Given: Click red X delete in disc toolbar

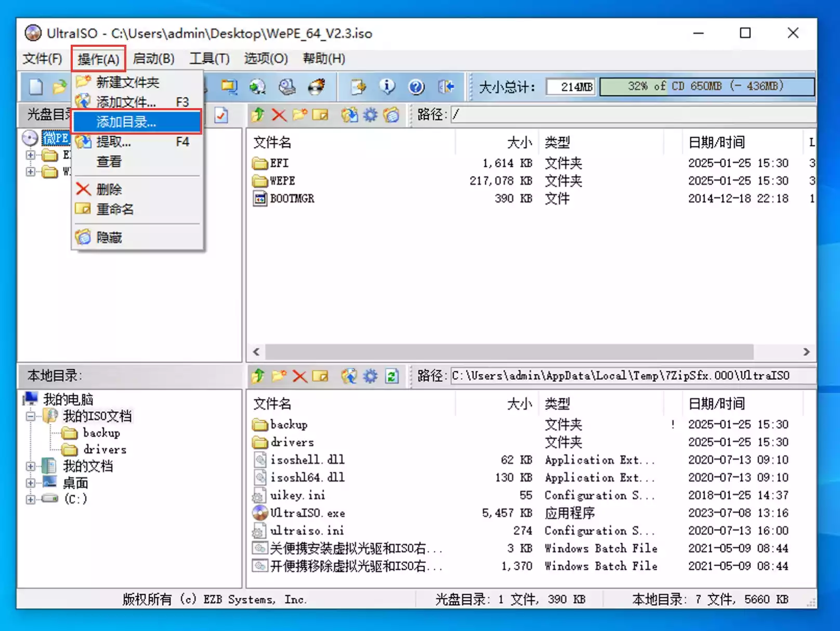Looking at the screenshot, I should click(279, 115).
